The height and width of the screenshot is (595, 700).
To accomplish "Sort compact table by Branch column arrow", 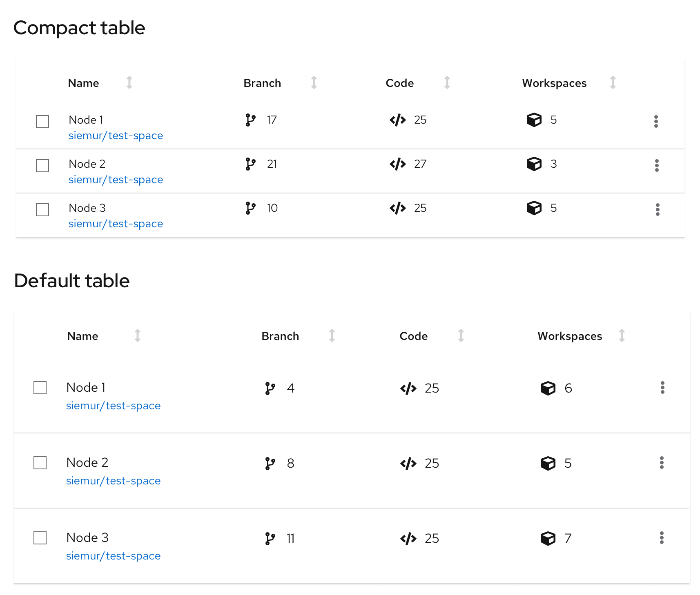I will coord(314,82).
